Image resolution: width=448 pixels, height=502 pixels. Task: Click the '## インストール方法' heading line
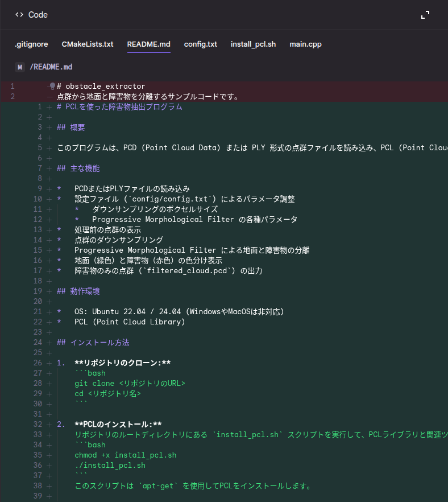pyautogui.click(x=93, y=343)
